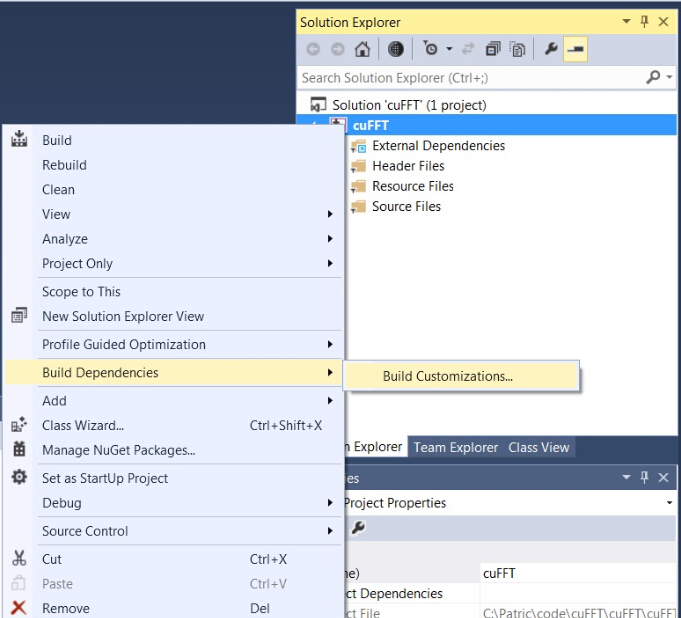Viewport: 681px width, 618px height.
Task: Choose Class Wizard... menu entry
Action: click(174, 425)
